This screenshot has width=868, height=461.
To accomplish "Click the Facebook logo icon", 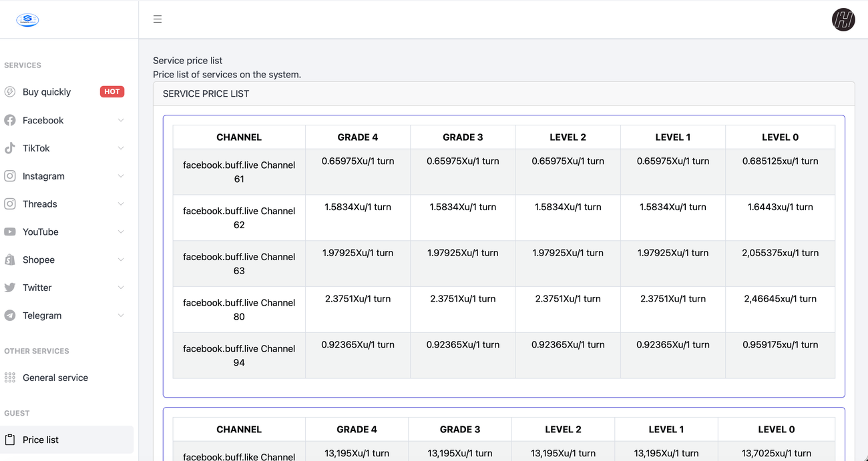I will point(10,120).
